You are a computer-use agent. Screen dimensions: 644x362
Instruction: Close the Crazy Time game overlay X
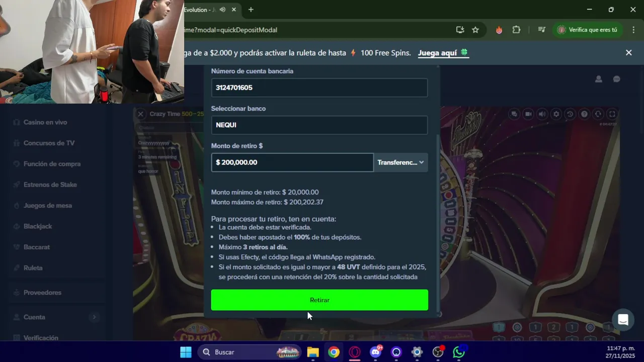click(x=141, y=114)
